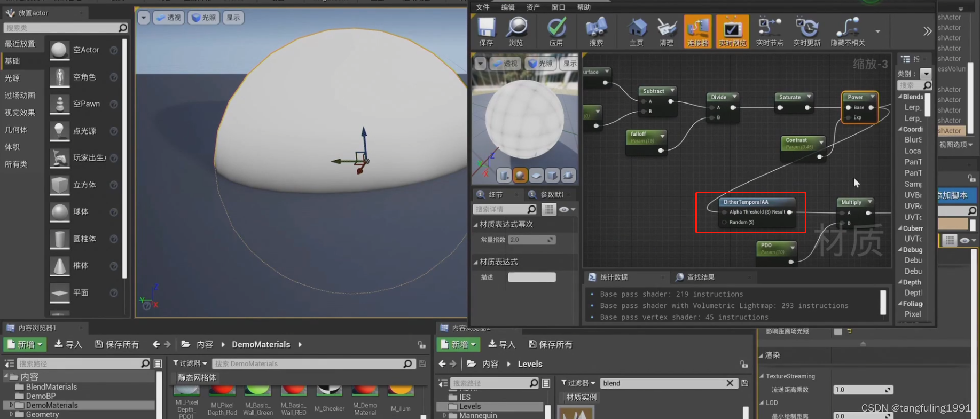Screen dimensions: 980x419
Task: Expand the DemoMaterials folder tree arrow
Action: 11,405
